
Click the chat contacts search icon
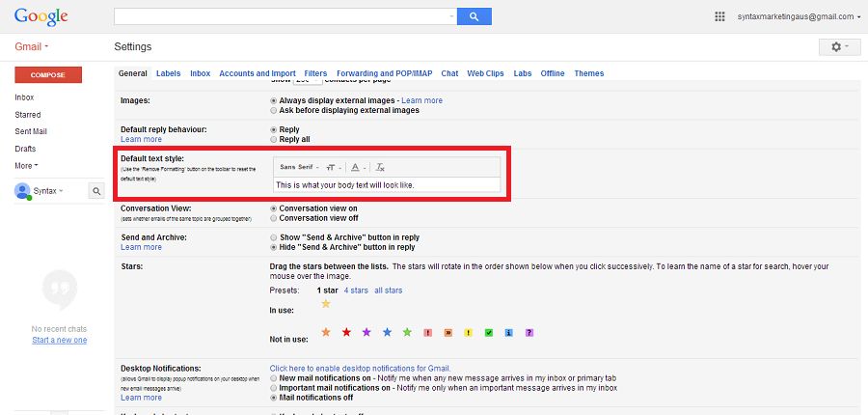point(96,191)
